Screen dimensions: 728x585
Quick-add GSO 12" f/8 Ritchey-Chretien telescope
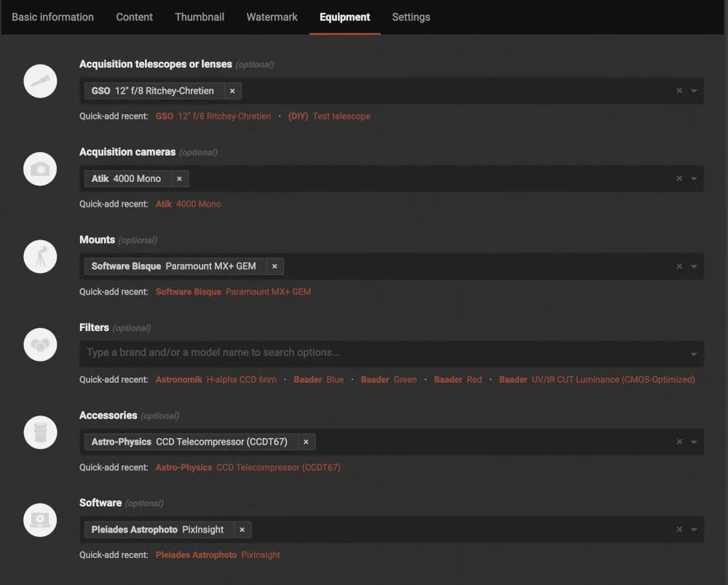click(213, 116)
